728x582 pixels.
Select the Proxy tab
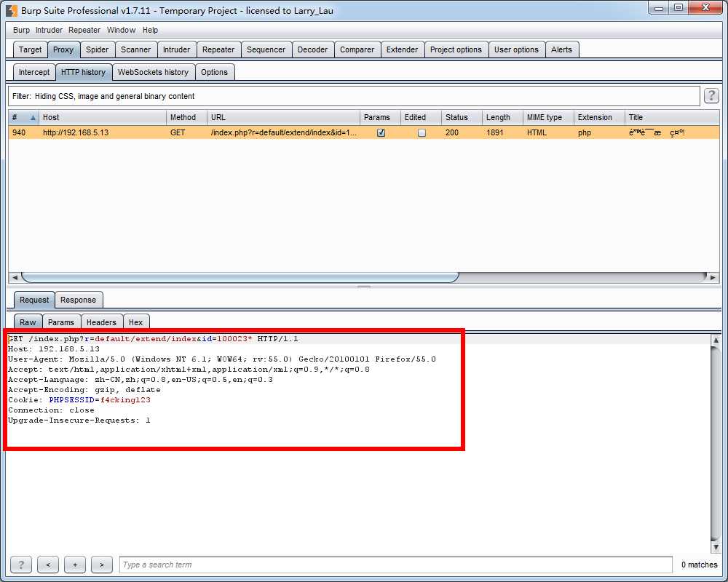pos(63,49)
